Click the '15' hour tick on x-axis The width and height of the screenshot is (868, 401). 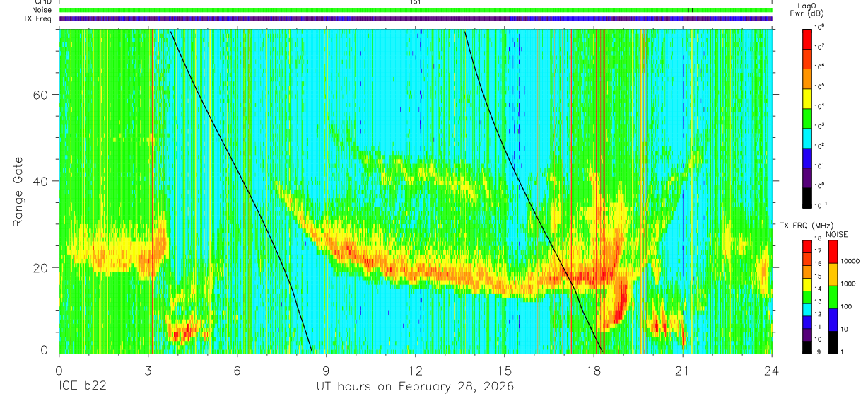click(x=505, y=370)
